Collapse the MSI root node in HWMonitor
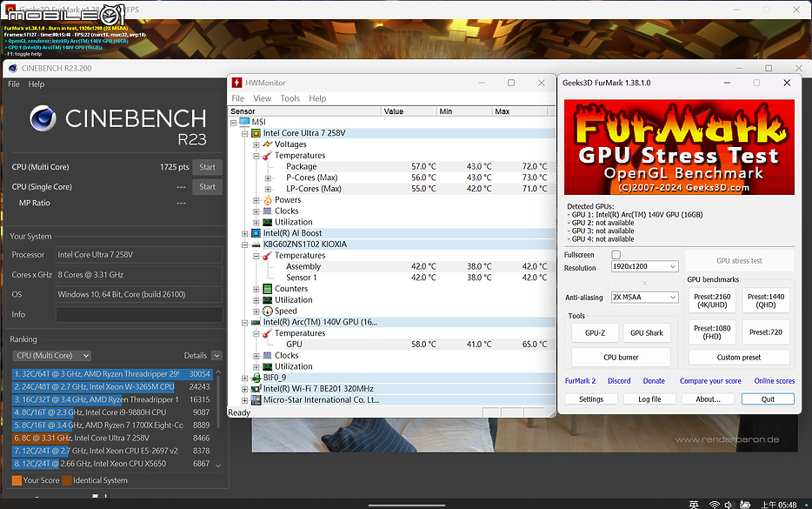Viewport: 812px width, 509px height. coord(233,123)
